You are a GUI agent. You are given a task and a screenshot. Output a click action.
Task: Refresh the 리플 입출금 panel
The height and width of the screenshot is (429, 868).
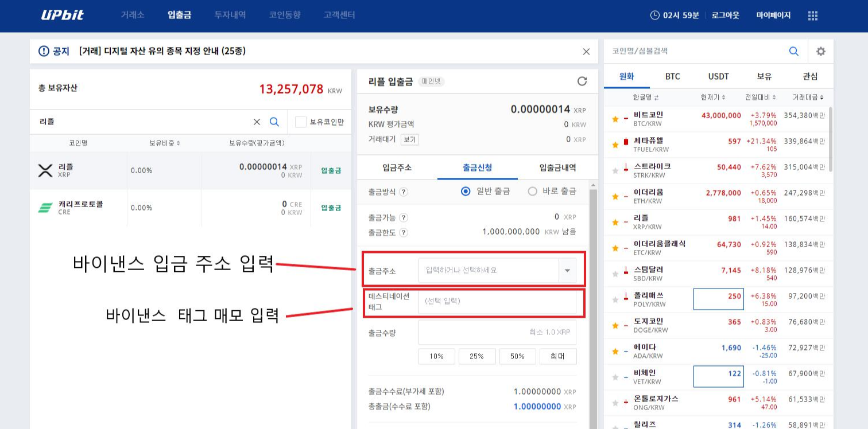(x=582, y=81)
